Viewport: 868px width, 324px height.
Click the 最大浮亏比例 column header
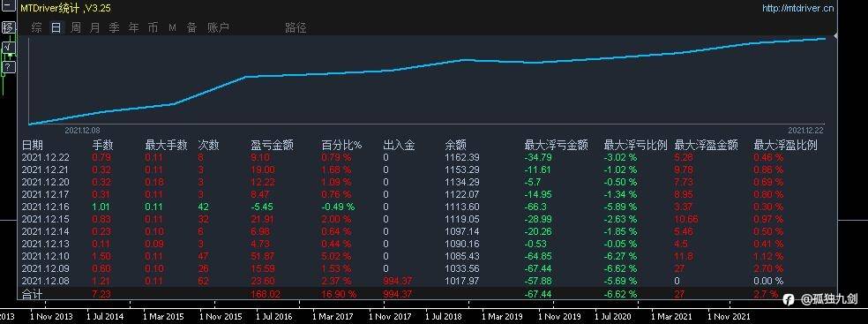[635, 145]
